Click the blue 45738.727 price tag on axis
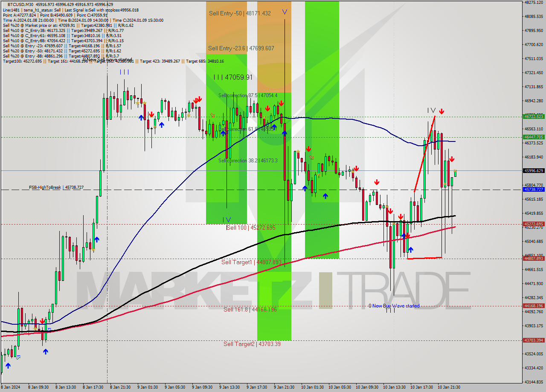The height and width of the screenshot is (392, 546). [x=533, y=189]
